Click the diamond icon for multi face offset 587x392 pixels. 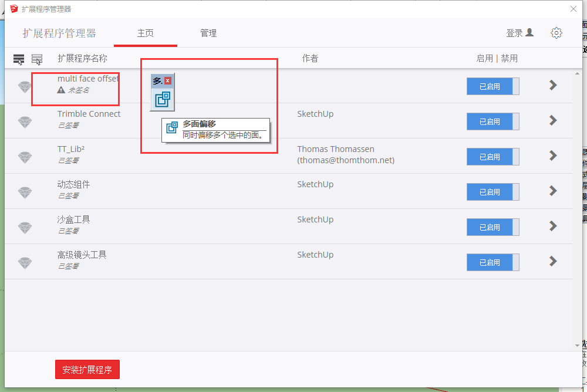(25, 87)
